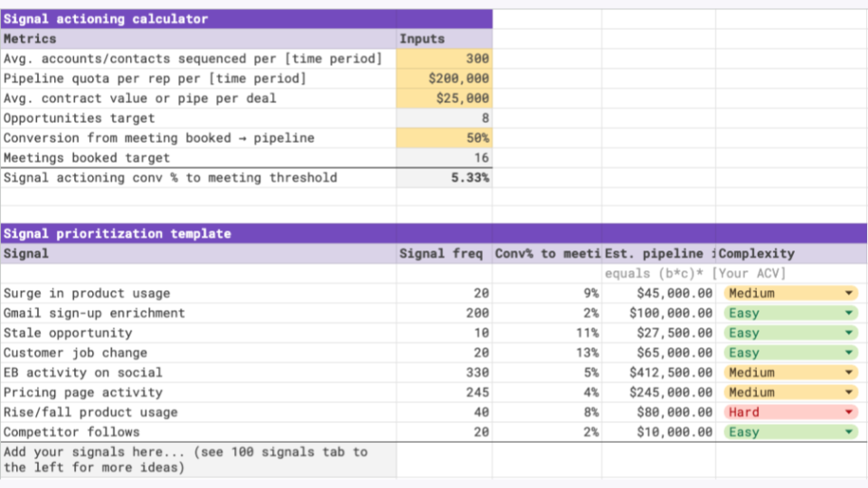Open the Hard complexity dropdown for Rise/fall usage
This screenshot has width=868, height=488.
tap(849, 412)
